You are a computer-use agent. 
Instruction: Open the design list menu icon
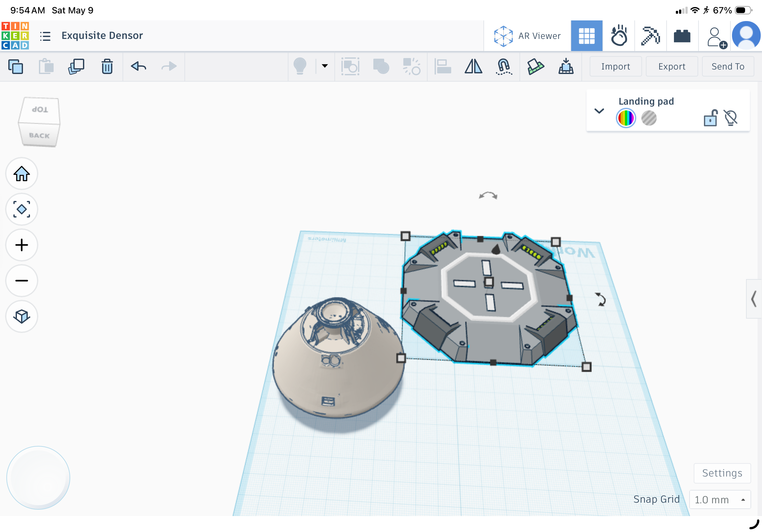45,36
